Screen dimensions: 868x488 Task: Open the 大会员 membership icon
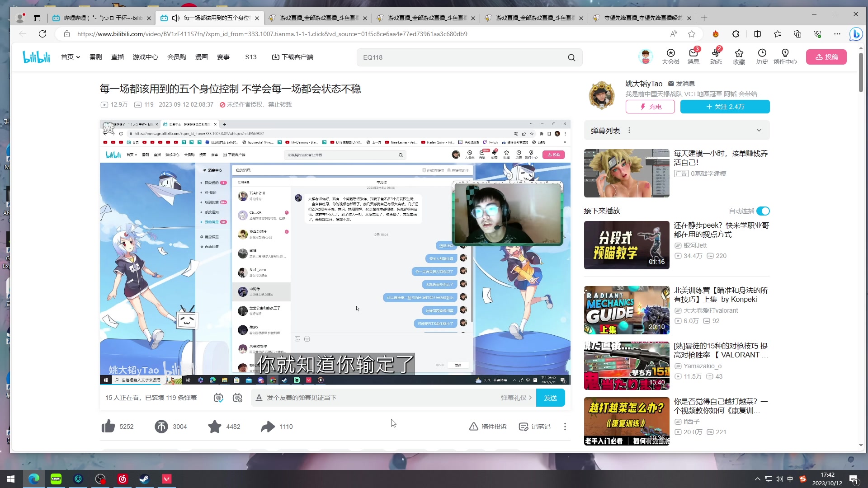(670, 57)
